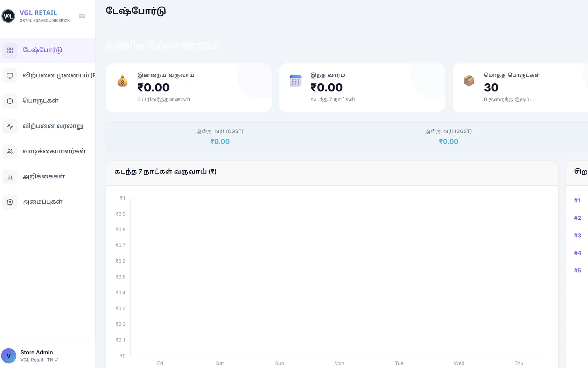The width and height of the screenshot is (588, 368).
Task: Click the VGL Retail logo
Action: [x=8, y=16]
